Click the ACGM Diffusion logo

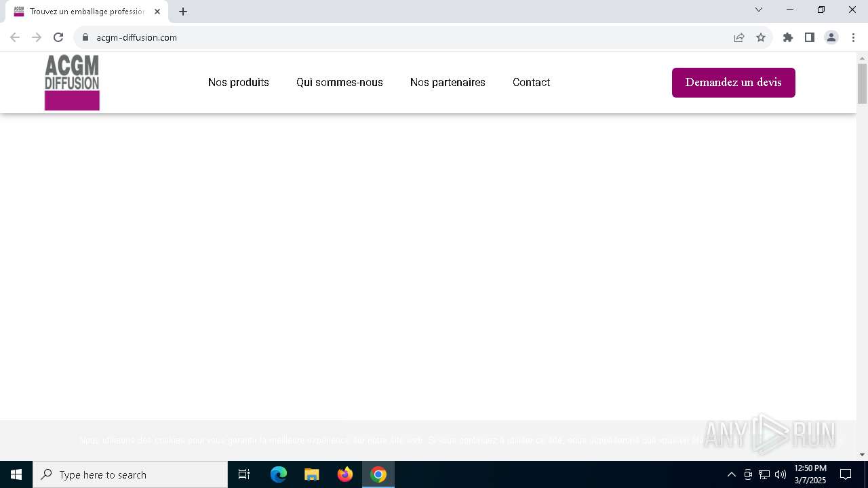[x=72, y=83]
